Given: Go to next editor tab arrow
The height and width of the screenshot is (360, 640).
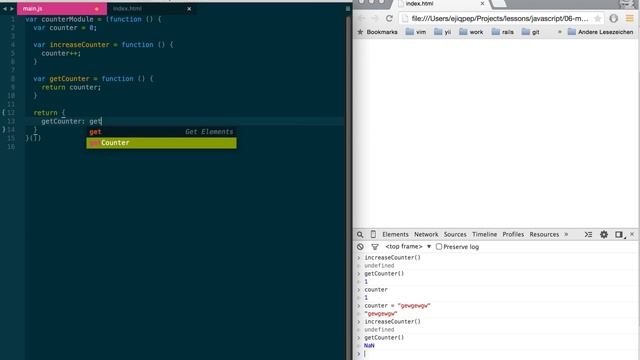Looking at the screenshot, I should click(x=12, y=9).
